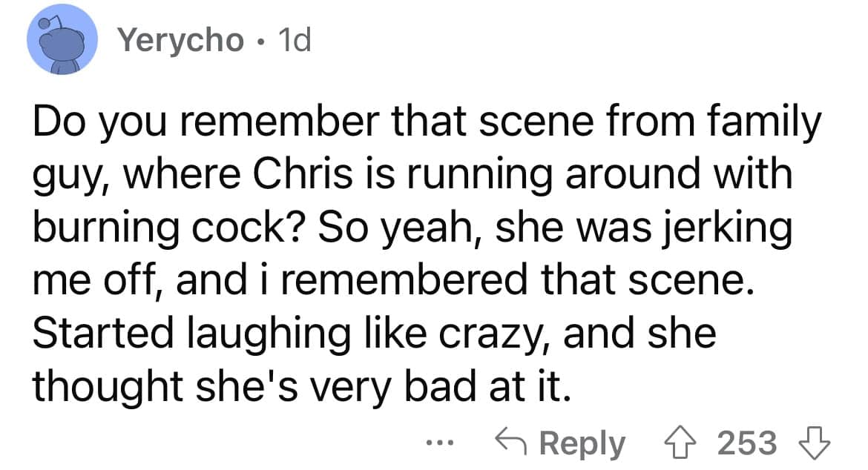
Task: Open the three-dot more options menu
Action: (442, 444)
